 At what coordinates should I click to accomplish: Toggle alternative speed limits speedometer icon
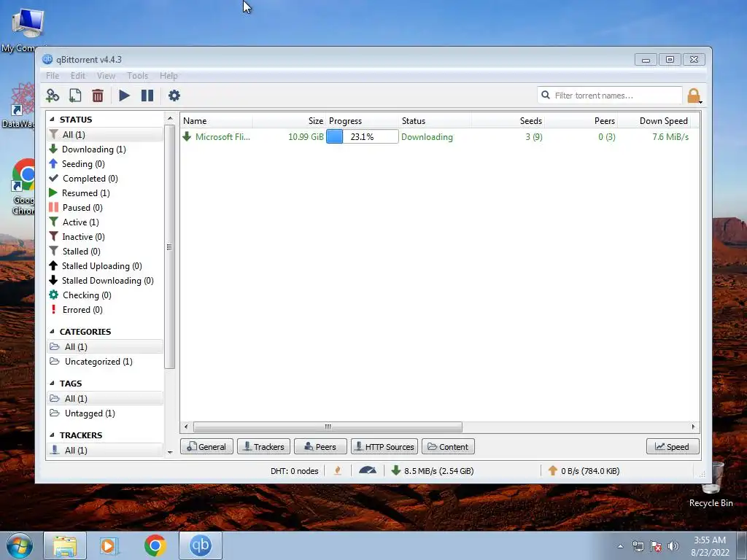368,471
